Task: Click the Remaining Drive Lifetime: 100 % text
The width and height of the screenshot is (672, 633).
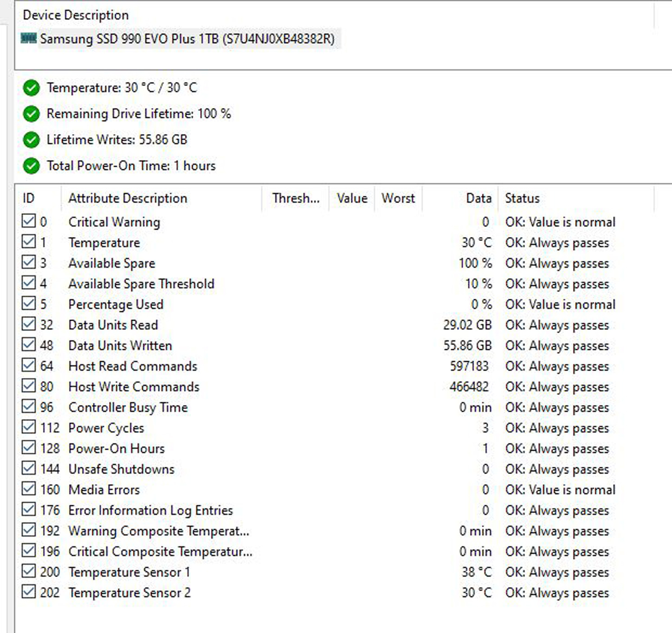Action: 139,114
